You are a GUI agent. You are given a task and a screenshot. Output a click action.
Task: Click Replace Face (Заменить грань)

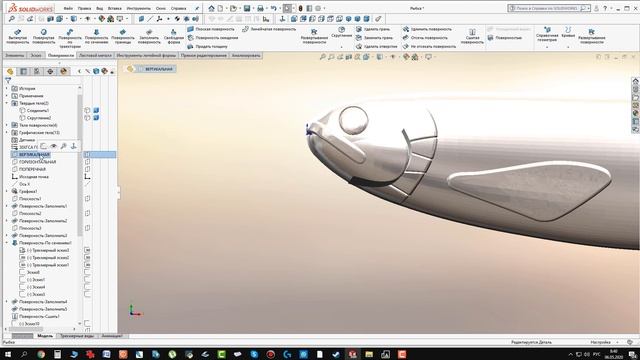tap(374, 38)
